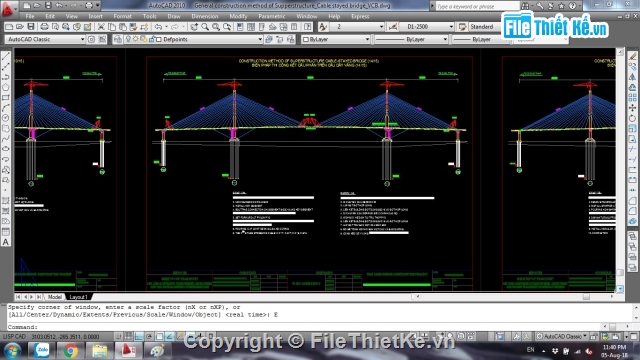Image resolution: width=640 pixels, height=360 pixels.
Task: Open the ByLayer color control dropdown
Action: pyautogui.click(x=336, y=39)
